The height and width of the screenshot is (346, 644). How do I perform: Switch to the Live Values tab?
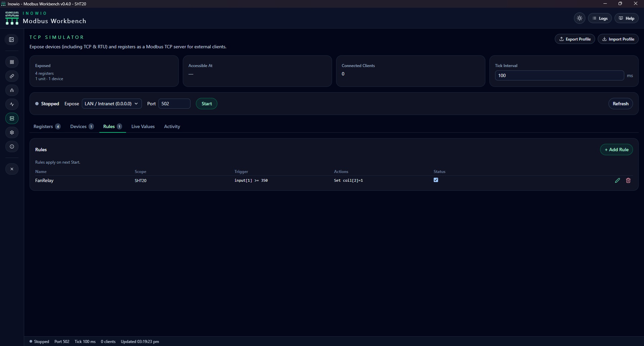point(143,126)
